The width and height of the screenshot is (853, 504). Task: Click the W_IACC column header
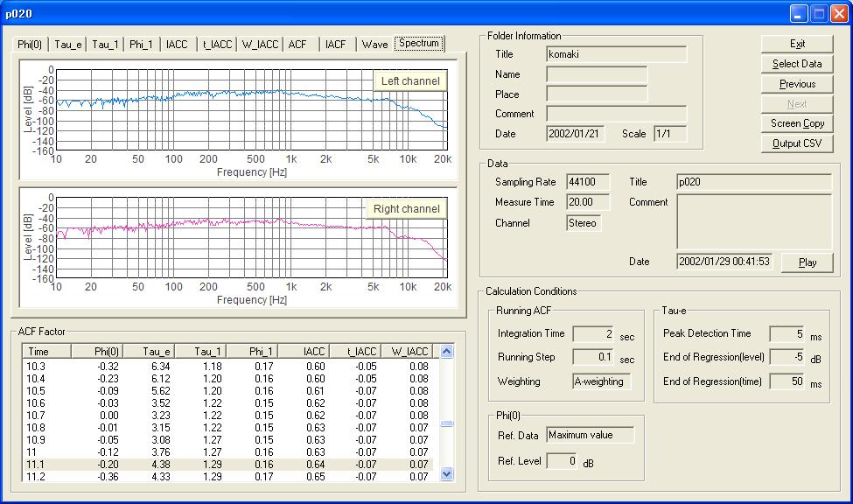(x=407, y=351)
